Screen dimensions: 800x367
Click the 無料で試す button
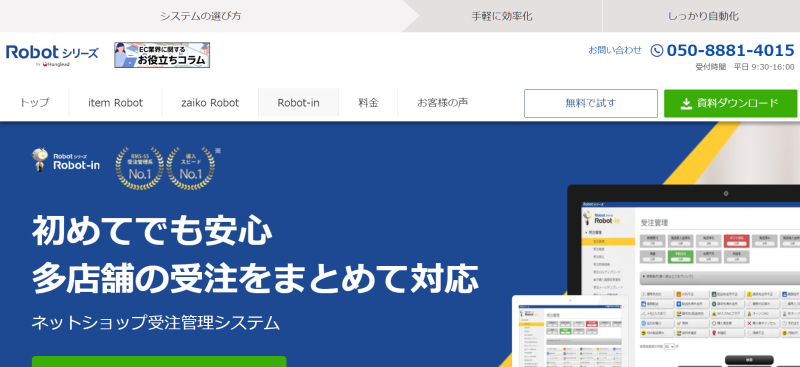(591, 104)
